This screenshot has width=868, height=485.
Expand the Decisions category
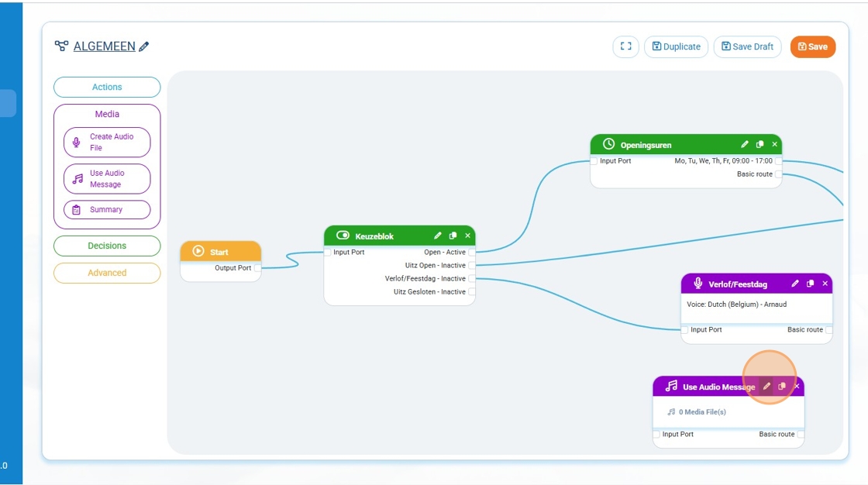(107, 246)
